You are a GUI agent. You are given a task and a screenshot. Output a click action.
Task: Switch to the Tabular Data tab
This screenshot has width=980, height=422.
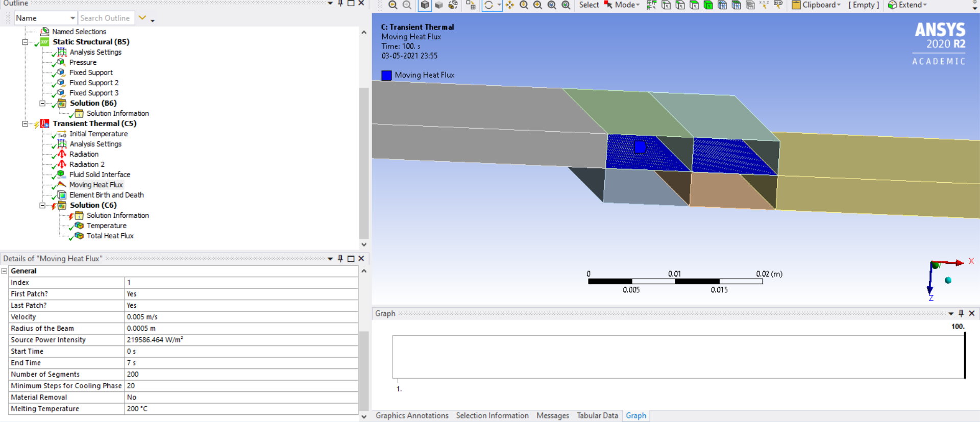pyautogui.click(x=597, y=415)
